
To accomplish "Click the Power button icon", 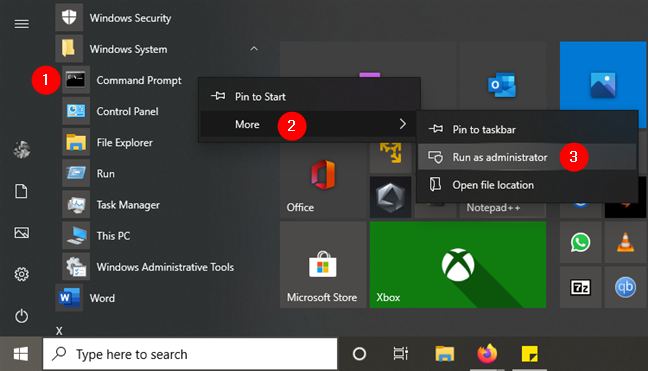I will 21,316.
